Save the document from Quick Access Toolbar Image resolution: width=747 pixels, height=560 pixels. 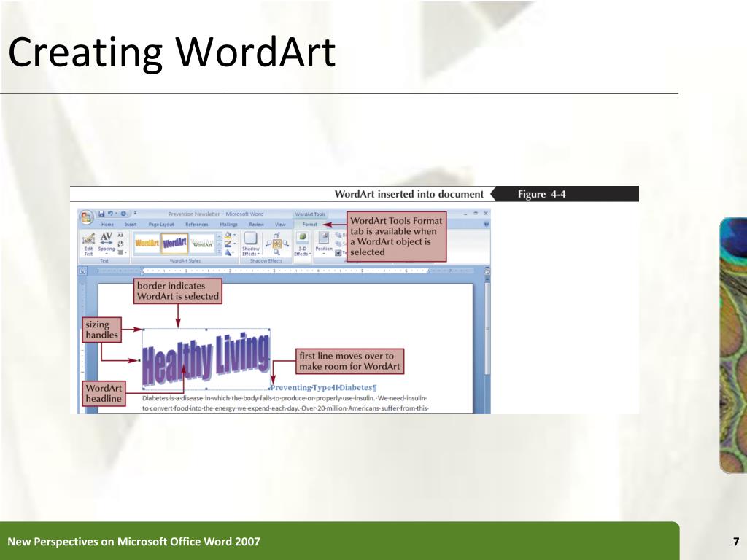101,214
